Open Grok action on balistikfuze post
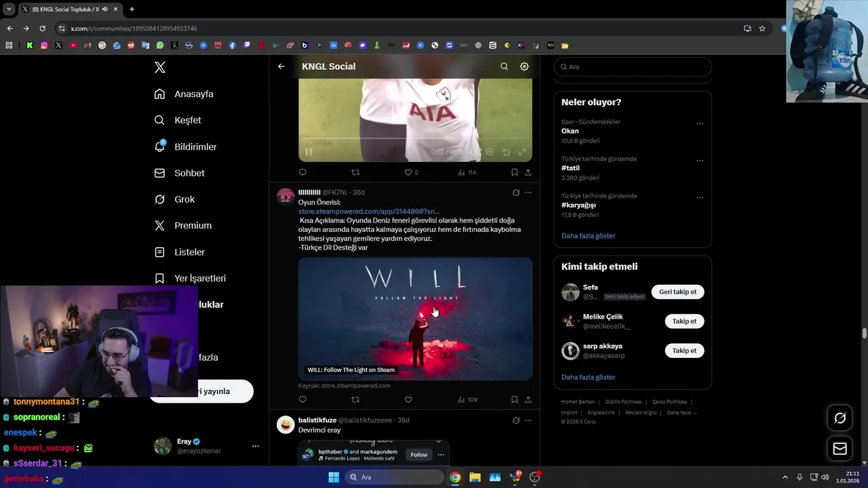 click(516, 420)
